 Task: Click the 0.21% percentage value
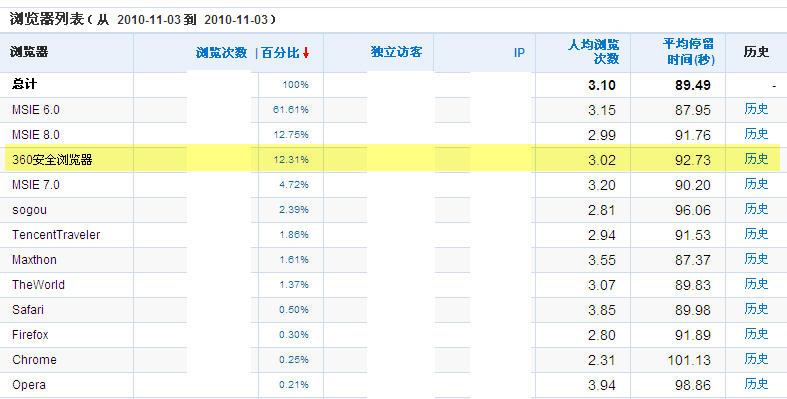[x=294, y=385]
